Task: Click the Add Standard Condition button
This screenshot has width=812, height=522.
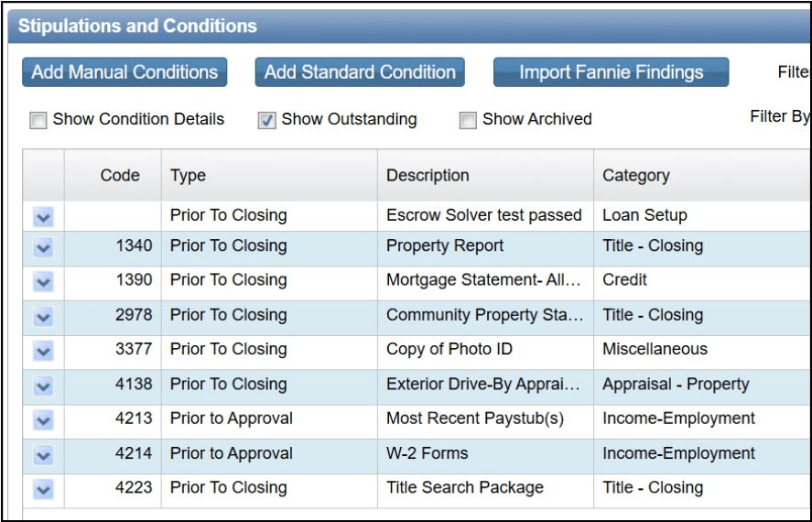Action: [360, 72]
